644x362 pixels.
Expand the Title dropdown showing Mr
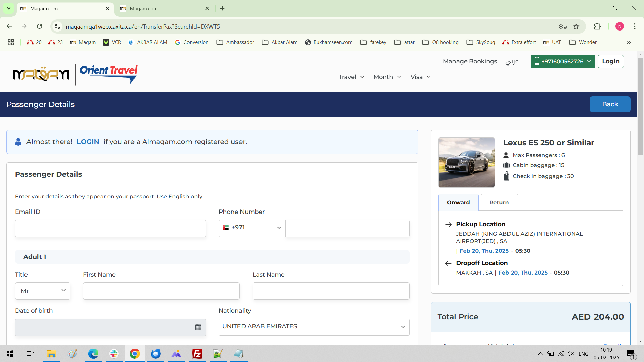pyautogui.click(x=43, y=291)
